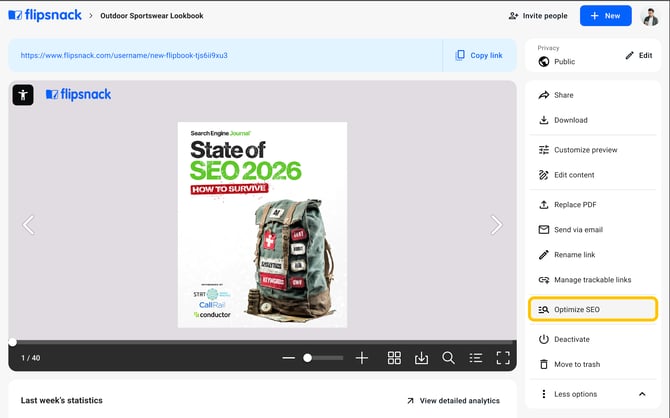670x418 pixels.
Task: Click the Outdoor Sportswear Lookbook breadcrumb
Action: tap(152, 16)
